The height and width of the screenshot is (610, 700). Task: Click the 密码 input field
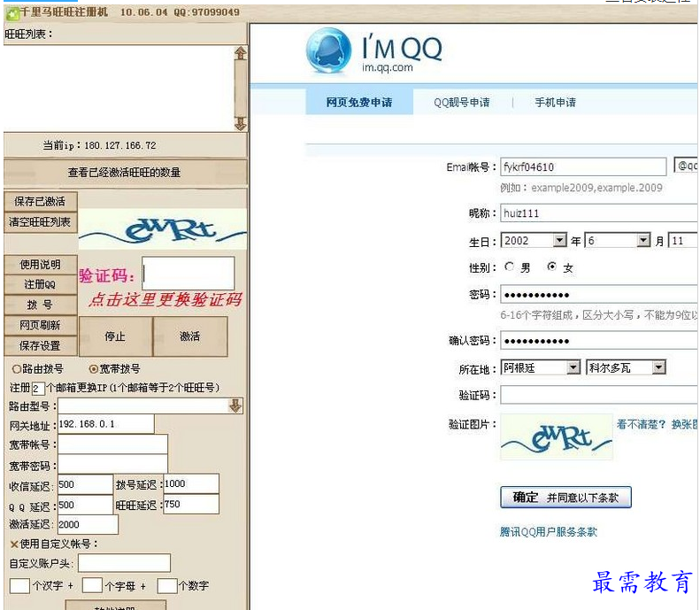598,295
